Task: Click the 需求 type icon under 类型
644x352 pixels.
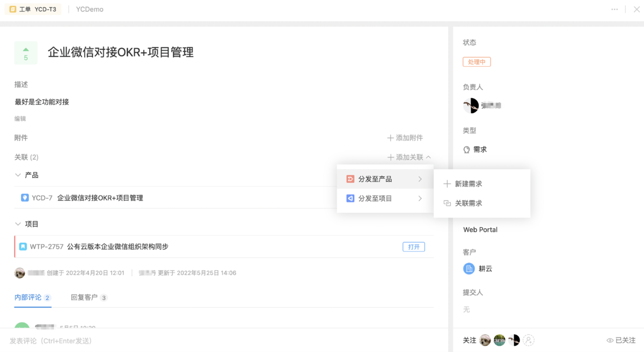Action: (x=467, y=150)
